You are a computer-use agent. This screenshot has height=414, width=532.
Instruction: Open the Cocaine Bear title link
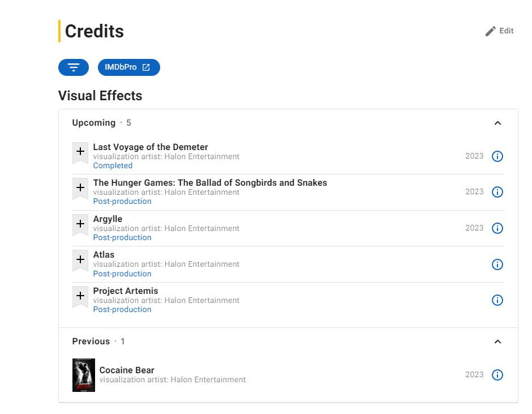tap(127, 370)
